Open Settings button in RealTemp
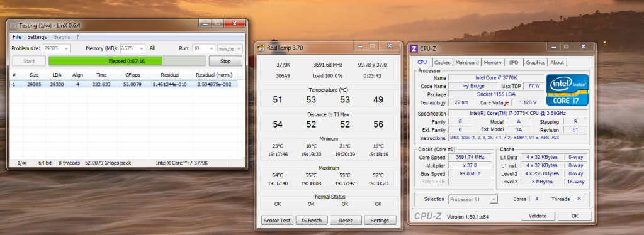 tap(380, 221)
